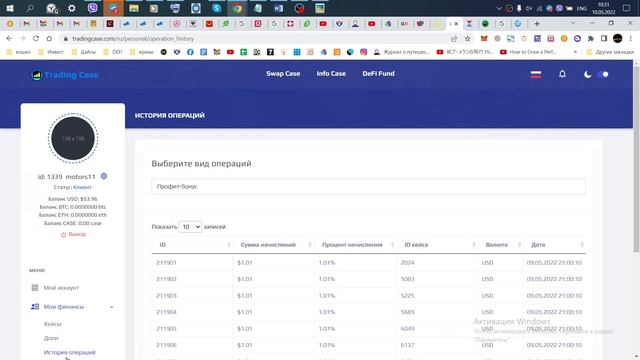
Task: Click the Trading Case logo
Action: point(65,75)
